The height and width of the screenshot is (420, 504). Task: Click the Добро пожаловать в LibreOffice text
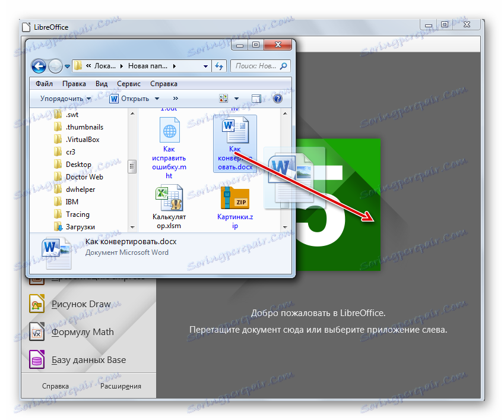(x=318, y=313)
